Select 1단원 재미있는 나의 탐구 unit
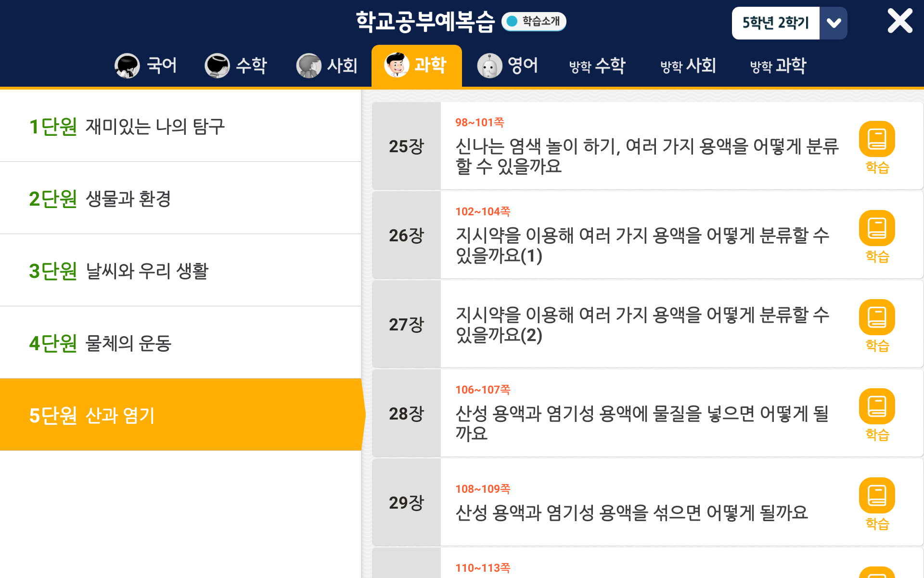Screen dimensions: 924x578 (x=180, y=126)
